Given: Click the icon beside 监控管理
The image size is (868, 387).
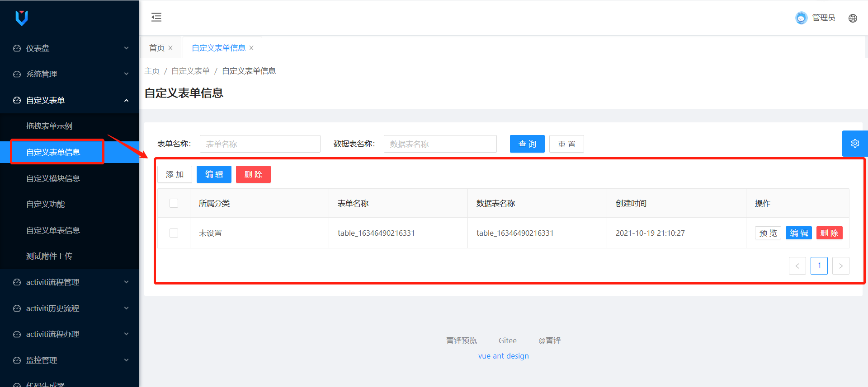Looking at the screenshot, I should pos(17,360).
